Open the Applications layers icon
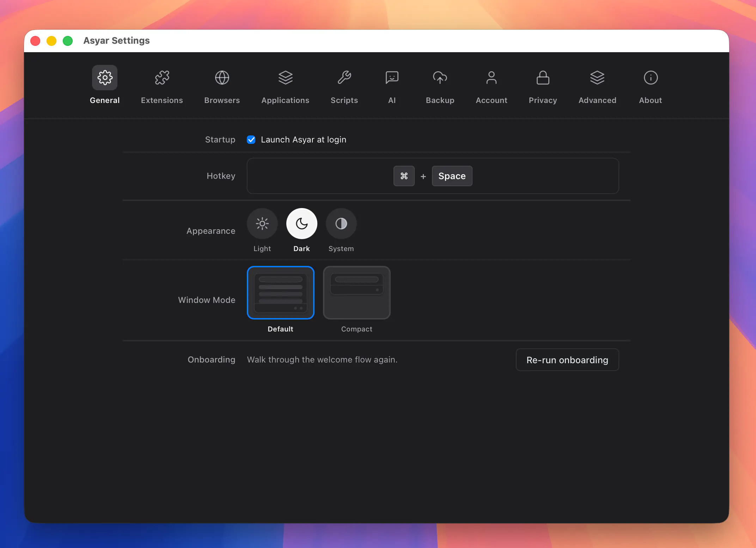Image resolution: width=756 pixels, height=548 pixels. point(285,78)
